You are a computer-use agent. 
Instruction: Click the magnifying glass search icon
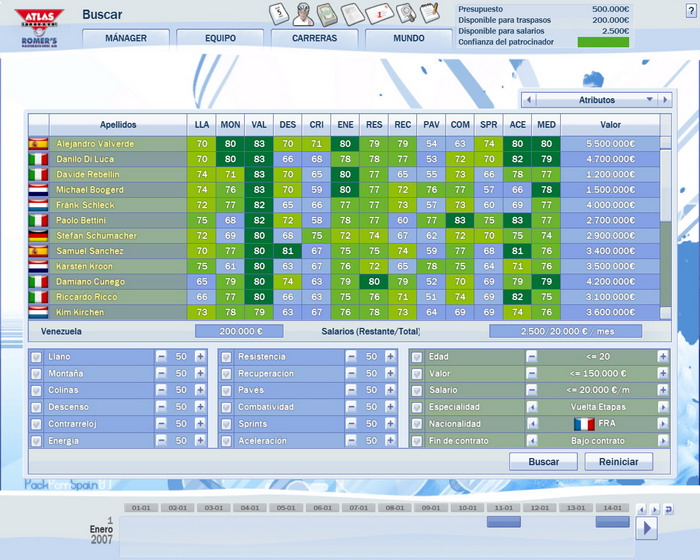tap(405, 14)
